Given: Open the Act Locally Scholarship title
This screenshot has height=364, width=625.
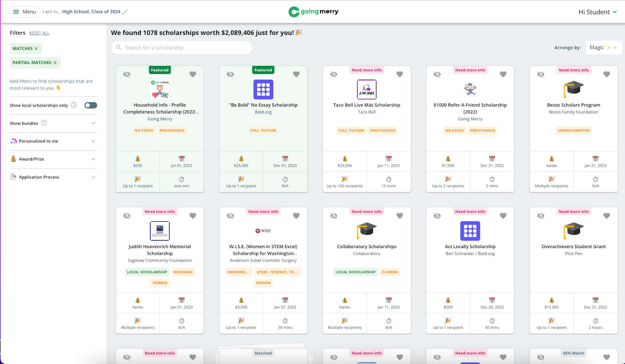Looking at the screenshot, I should tap(470, 247).
